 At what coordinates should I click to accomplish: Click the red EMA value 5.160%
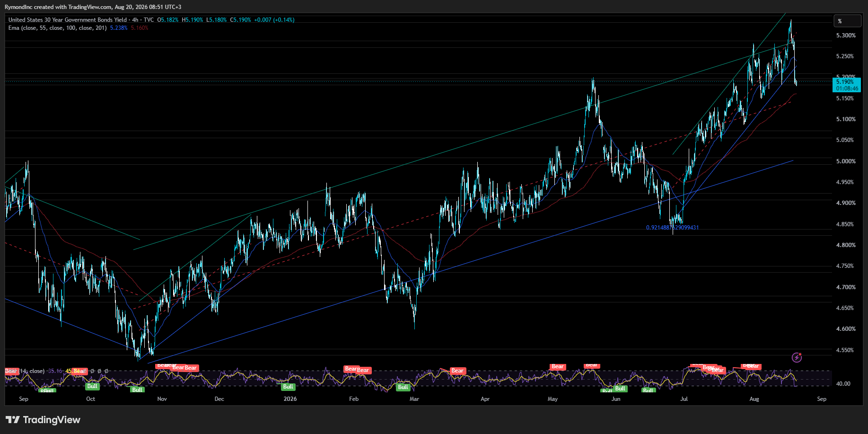pos(140,28)
